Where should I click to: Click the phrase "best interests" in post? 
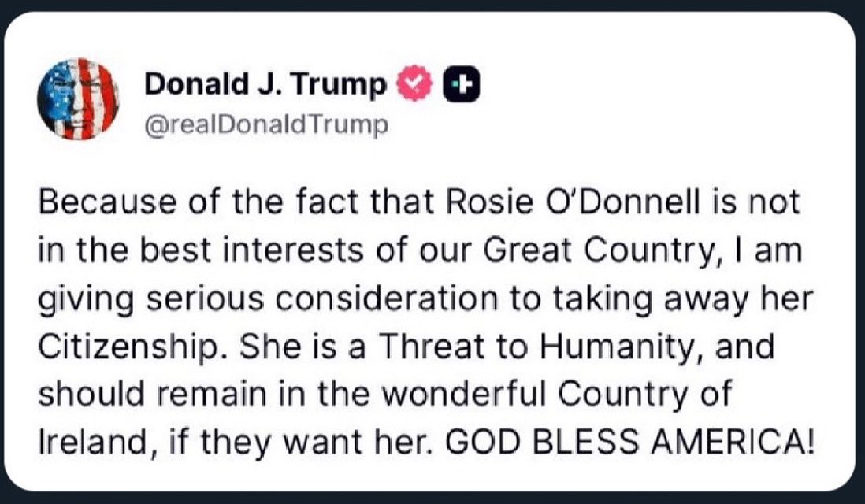(251, 250)
